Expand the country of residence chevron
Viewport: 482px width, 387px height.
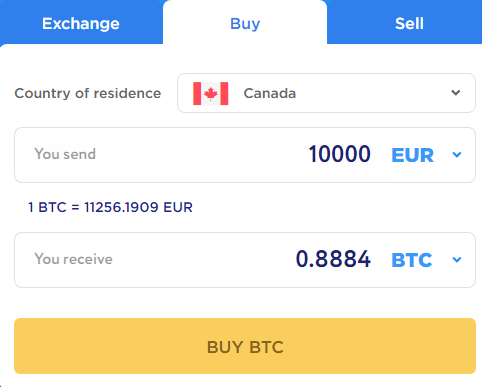pos(456,93)
